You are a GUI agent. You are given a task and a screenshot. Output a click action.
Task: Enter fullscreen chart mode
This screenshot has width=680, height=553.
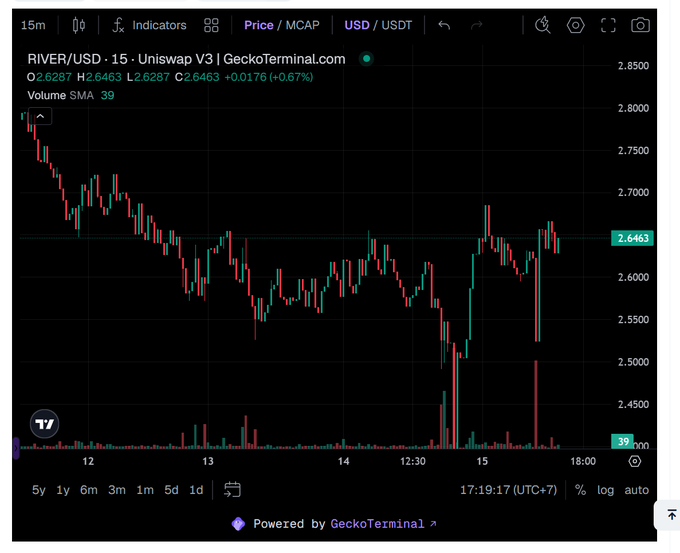point(608,25)
